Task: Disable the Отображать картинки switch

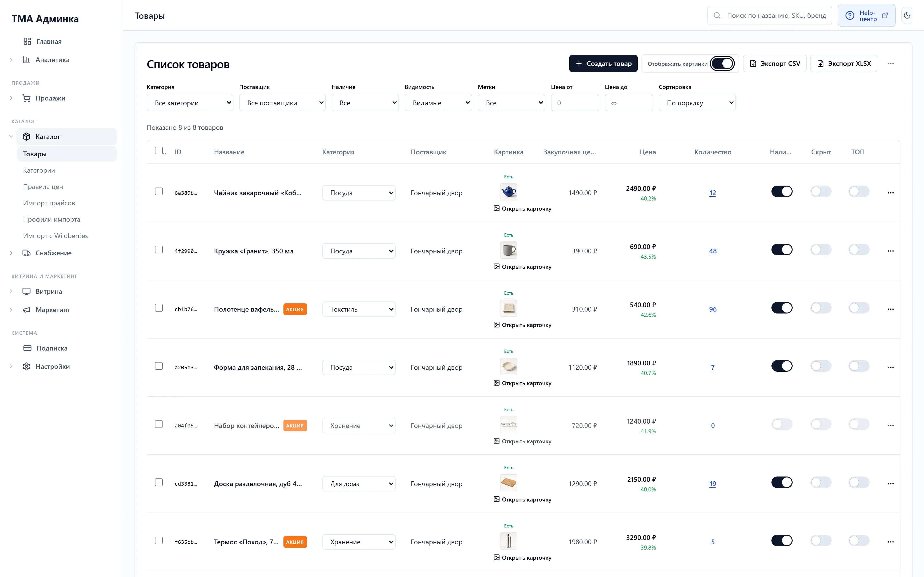Action: coord(722,64)
